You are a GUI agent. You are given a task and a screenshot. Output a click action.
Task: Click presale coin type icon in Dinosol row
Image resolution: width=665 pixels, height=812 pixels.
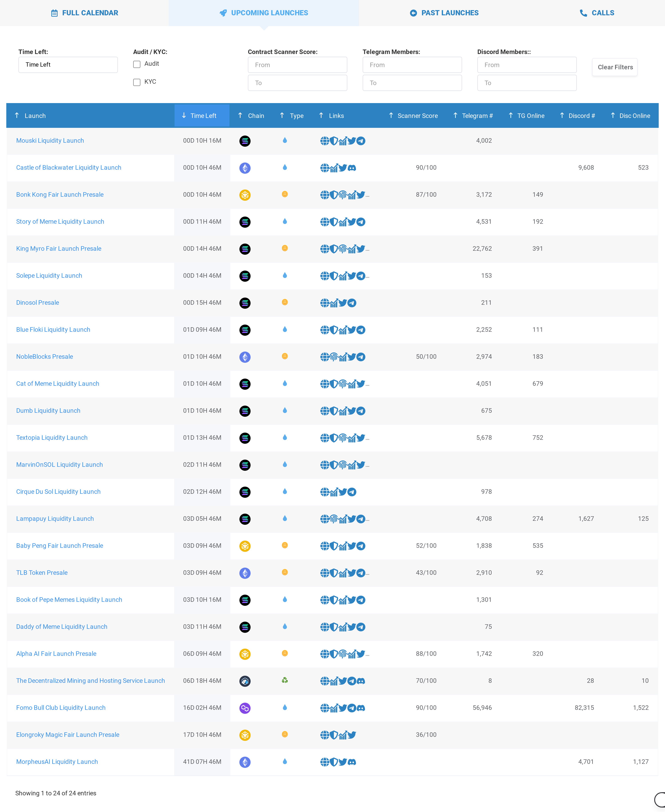pyautogui.click(x=285, y=302)
